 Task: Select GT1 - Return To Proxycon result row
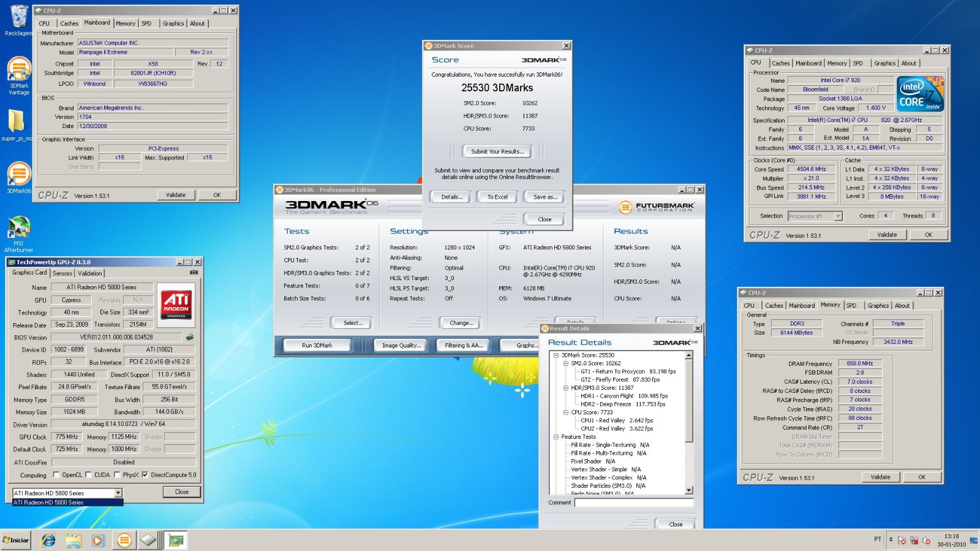pos(628,371)
